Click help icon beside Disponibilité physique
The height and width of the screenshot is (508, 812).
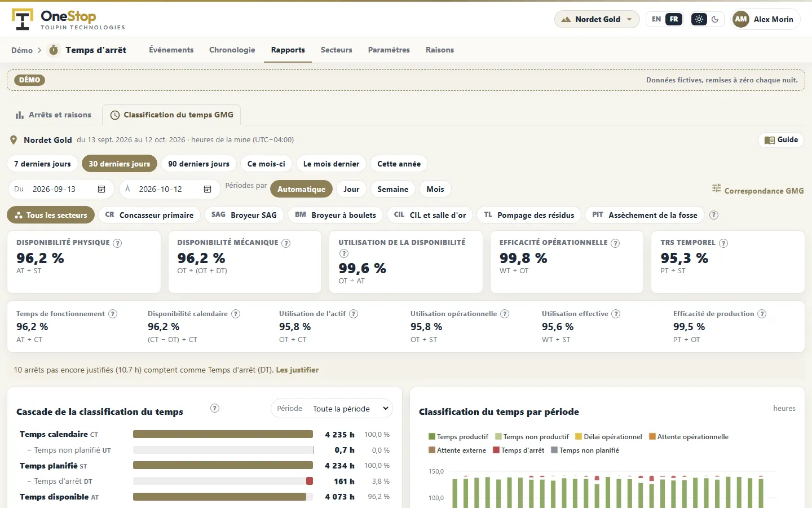[117, 243]
